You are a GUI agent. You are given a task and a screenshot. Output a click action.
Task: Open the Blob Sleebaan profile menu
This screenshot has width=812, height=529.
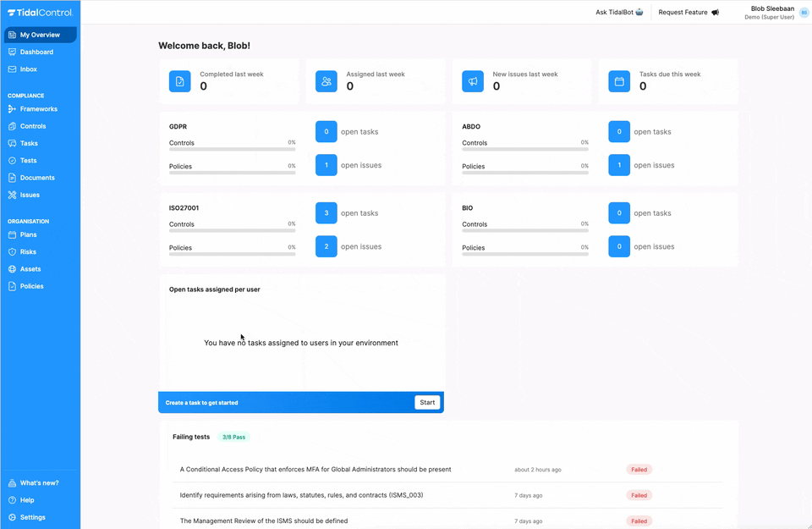771,12
